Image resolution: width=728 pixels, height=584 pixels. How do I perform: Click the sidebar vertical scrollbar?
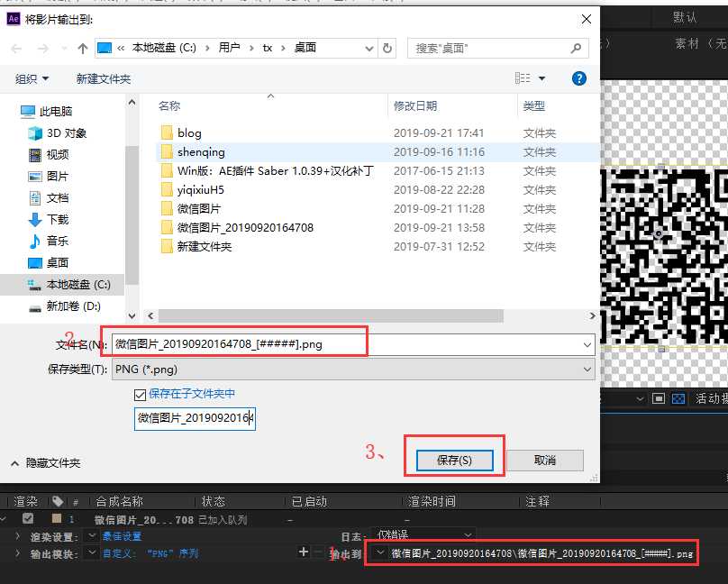(x=132, y=214)
